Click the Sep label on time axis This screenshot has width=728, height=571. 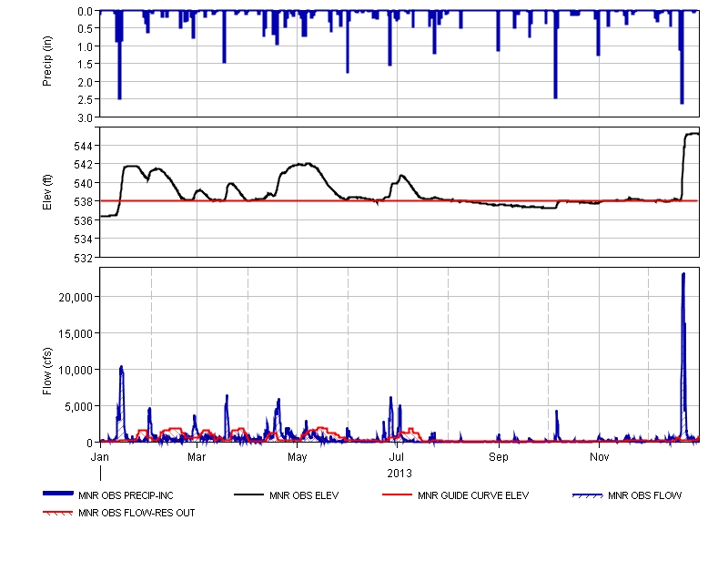tap(498, 455)
